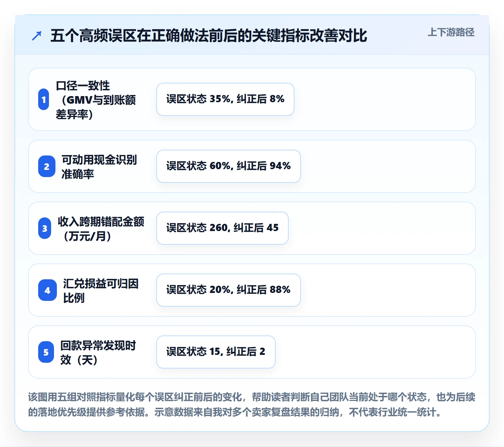
Task: Click the label 汇兑损益可归因比例
Action: pos(101,290)
